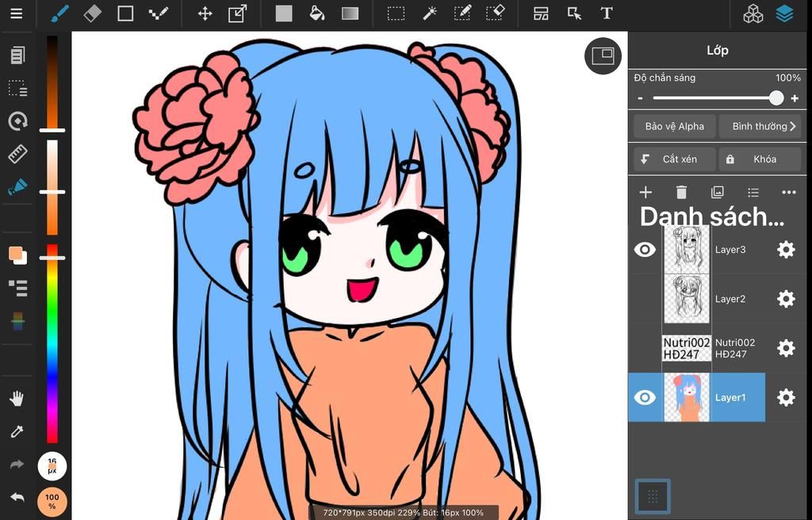Select the Eyedropper tool
This screenshot has height=520, width=812.
(17, 431)
